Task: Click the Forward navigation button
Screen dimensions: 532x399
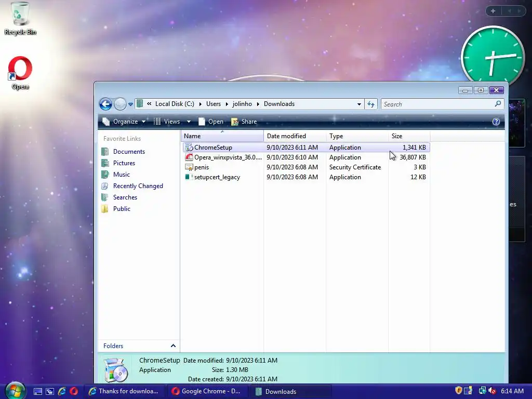Action: (x=120, y=104)
